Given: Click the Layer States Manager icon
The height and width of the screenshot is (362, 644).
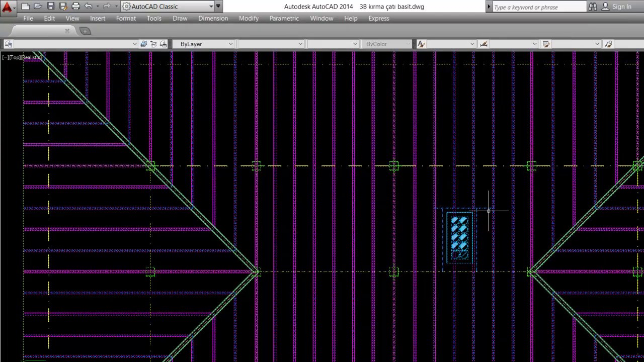Looking at the screenshot, I should [x=163, y=44].
